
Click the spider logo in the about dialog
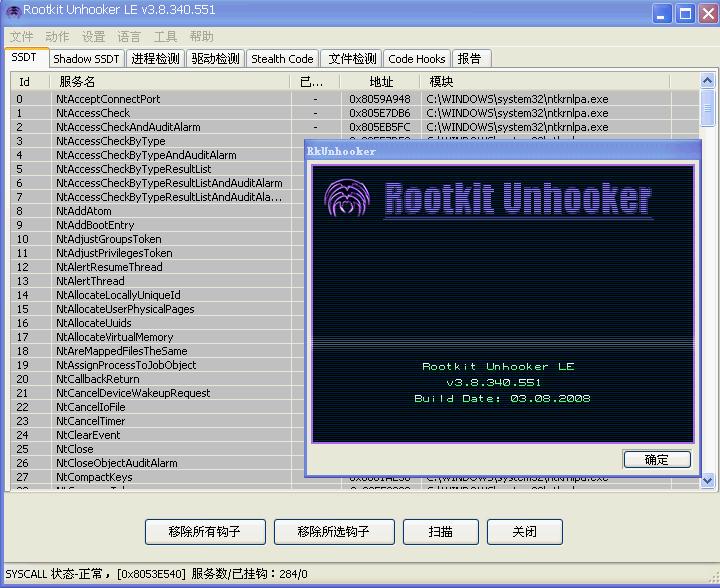tap(347, 198)
